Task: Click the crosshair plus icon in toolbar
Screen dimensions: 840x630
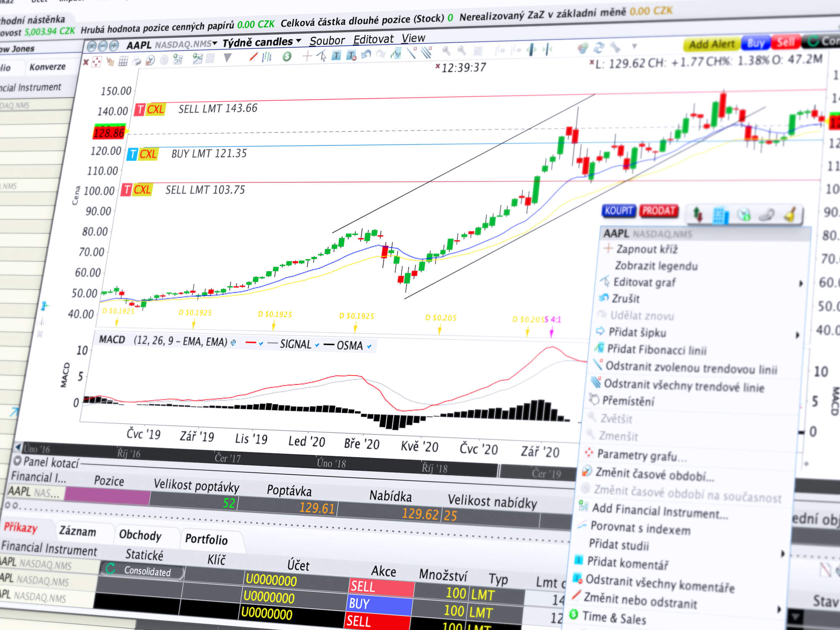Action: (x=307, y=55)
